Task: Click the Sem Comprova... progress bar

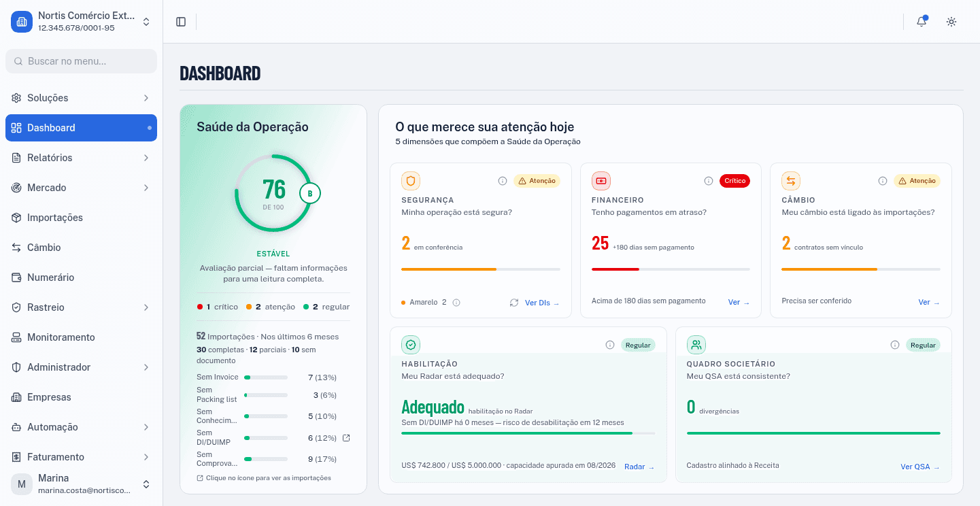Action: point(266,459)
